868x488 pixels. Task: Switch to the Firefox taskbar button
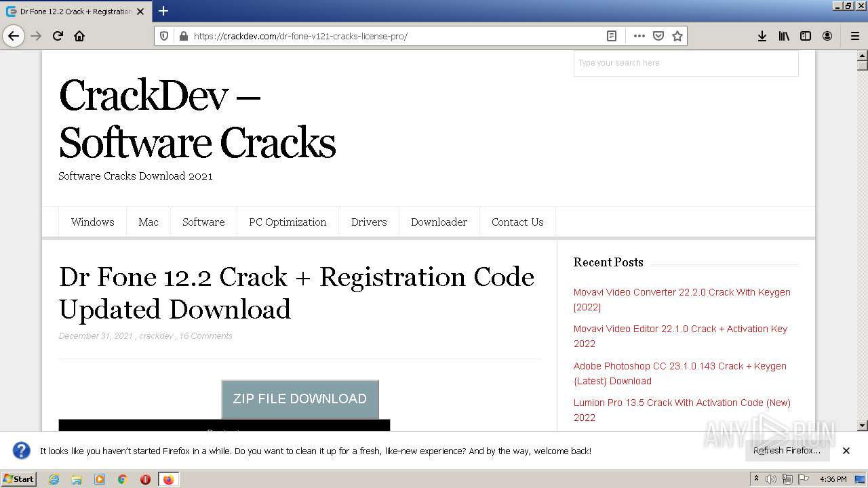coord(168,479)
